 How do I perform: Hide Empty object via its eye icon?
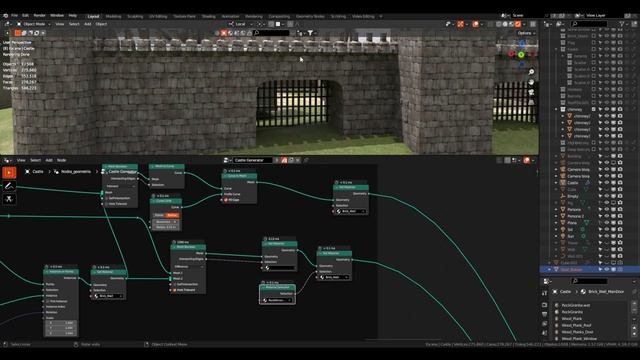[x=607, y=196]
